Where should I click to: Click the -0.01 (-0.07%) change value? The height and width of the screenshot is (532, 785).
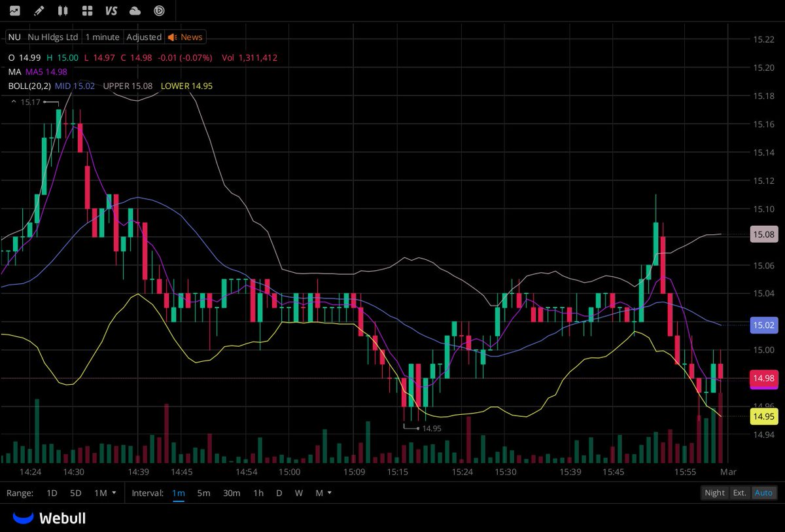(184, 58)
